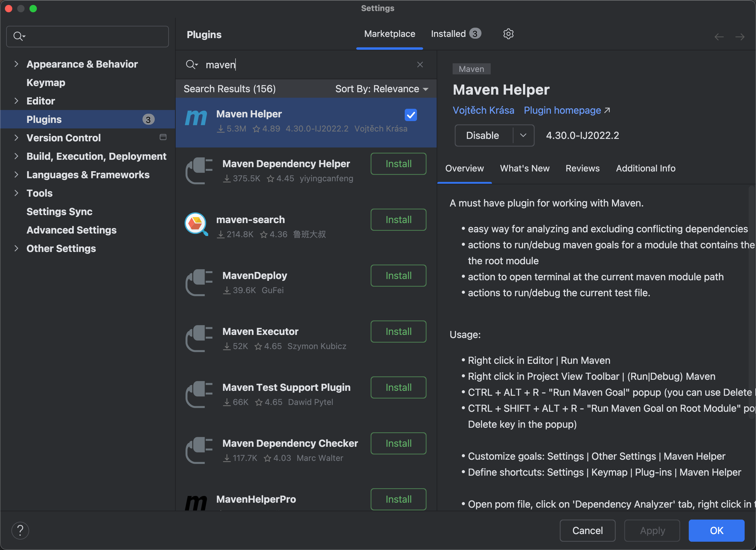Select the Maven Executor plugin title

click(260, 331)
